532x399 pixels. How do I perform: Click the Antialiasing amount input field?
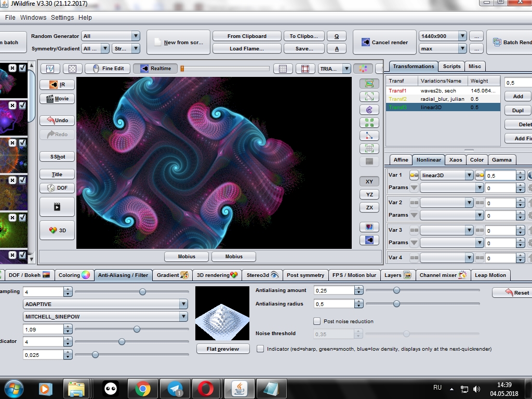[334, 290]
